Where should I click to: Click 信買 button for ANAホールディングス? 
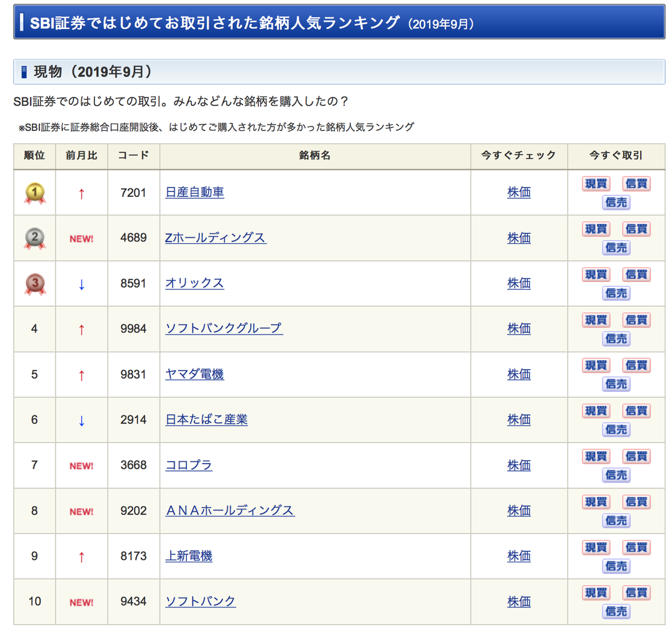pos(636,502)
